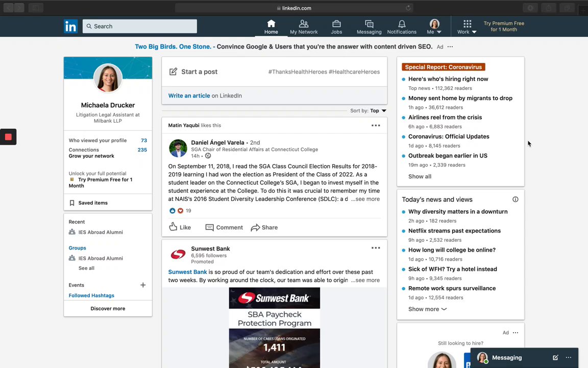The width and height of the screenshot is (588, 368).
Task: Open Connections Grow your network
Action: (x=108, y=153)
